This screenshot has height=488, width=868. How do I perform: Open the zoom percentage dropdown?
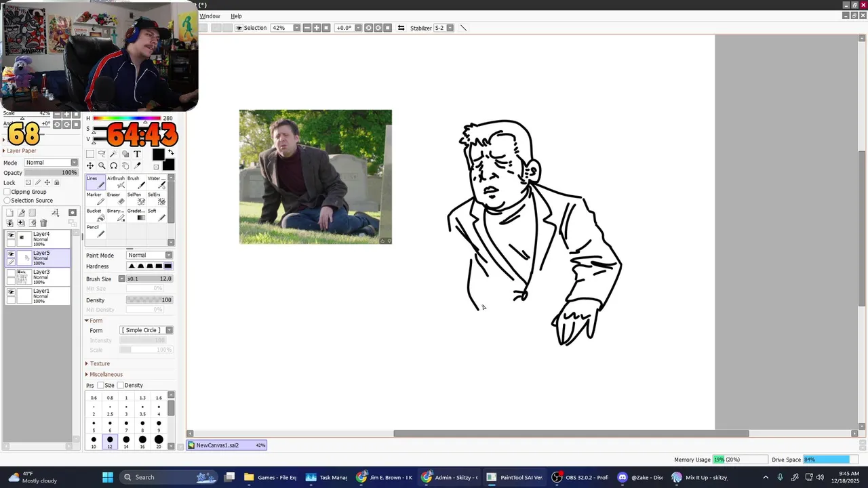click(x=296, y=28)
